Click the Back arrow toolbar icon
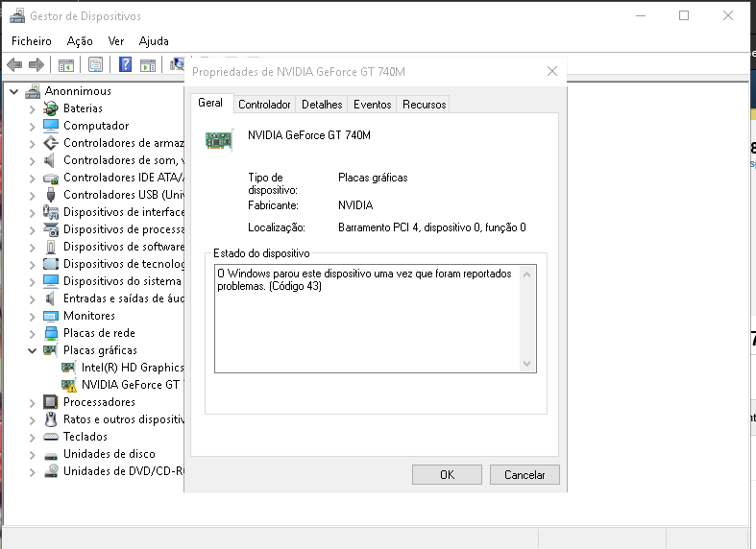Screen dimensions: 756x549 pyautogui.click(x=14, y=64)
